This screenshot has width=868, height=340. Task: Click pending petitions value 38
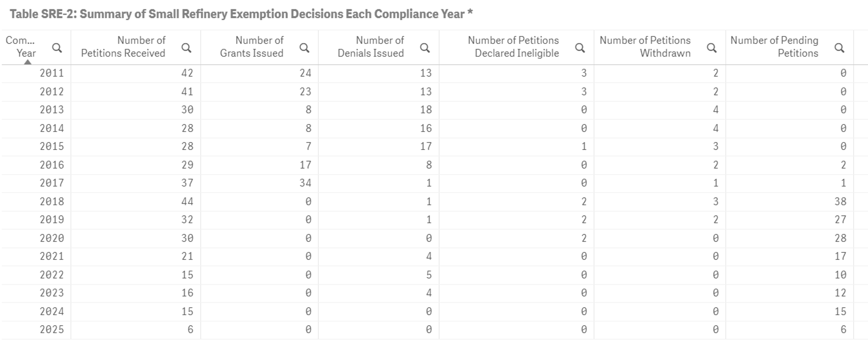click(840, 201)
